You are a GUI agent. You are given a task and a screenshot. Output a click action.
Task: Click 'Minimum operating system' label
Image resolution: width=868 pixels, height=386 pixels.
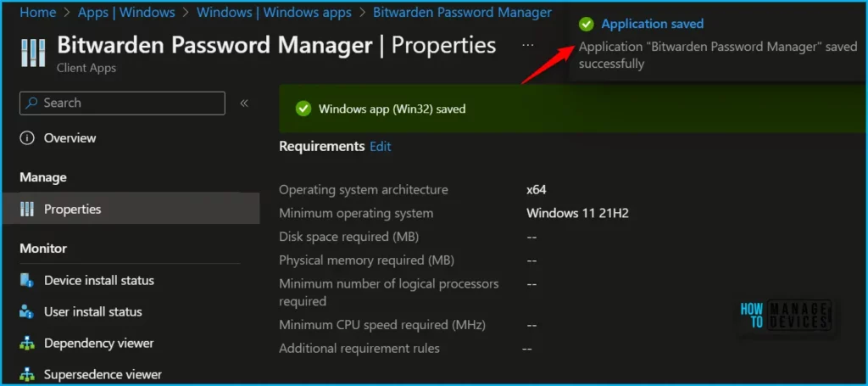356,213
